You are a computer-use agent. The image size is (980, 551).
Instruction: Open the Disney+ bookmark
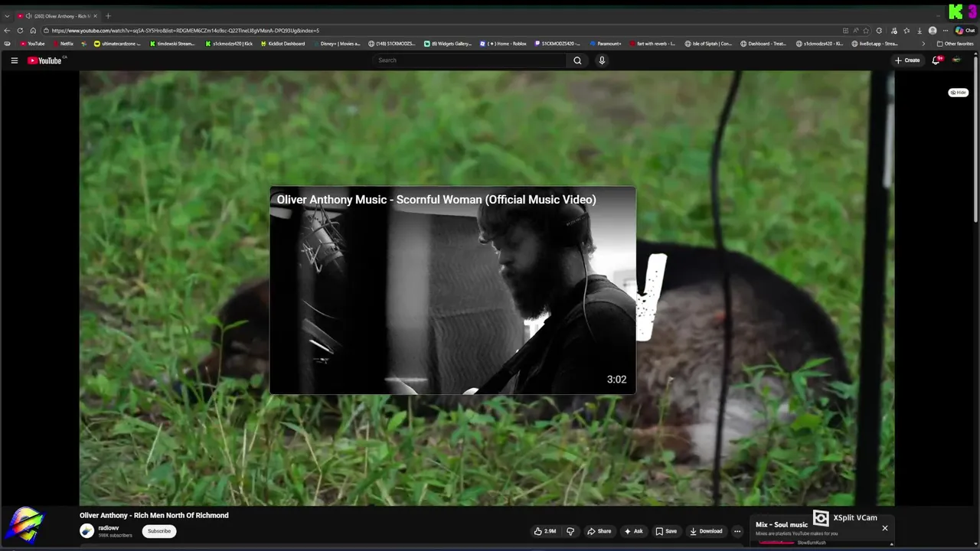coord(336,44)
